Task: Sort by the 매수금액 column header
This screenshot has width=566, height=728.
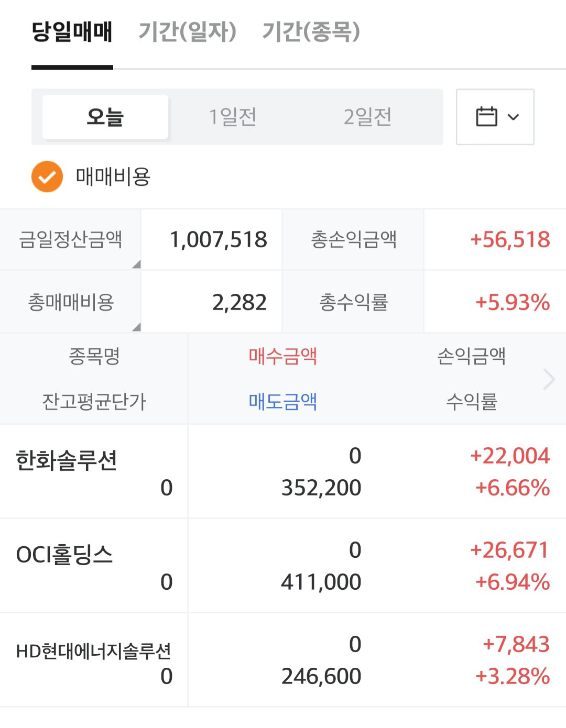Action: point(283,356)
